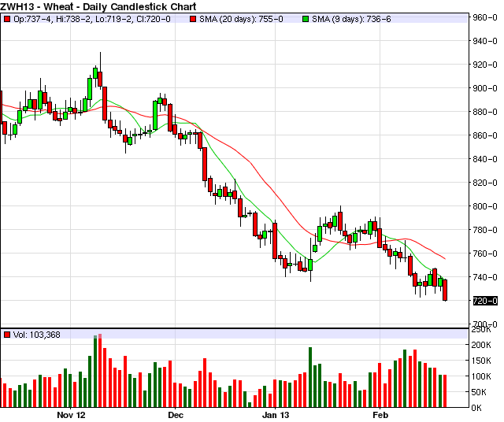Click the 740-0 price axis label
504x422 pixels.
(485, 277)
